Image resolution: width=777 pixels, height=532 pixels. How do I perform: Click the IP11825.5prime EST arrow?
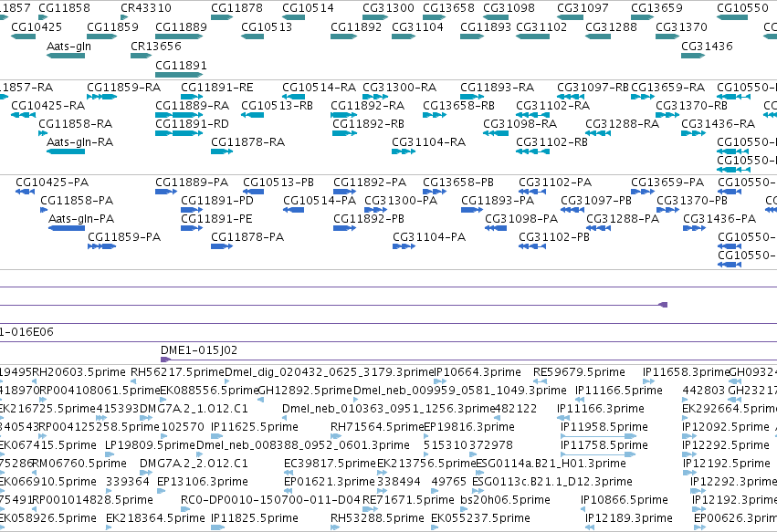click(x=217, y=527)
